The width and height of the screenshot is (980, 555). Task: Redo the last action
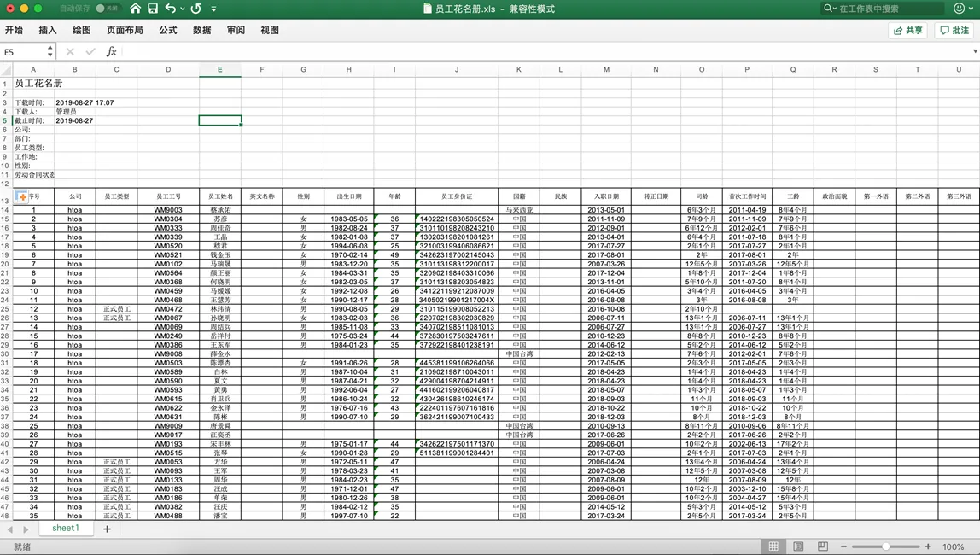click(196, 9)
